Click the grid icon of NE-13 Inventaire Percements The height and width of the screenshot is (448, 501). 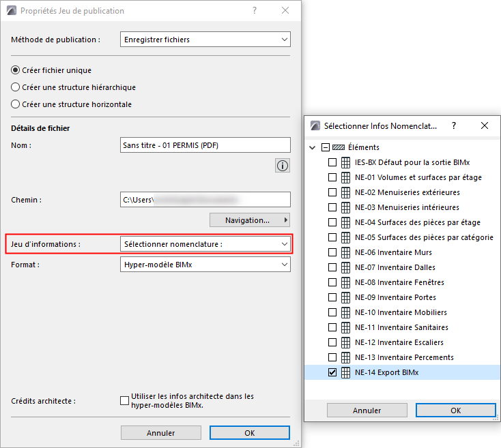pos(345,357)
